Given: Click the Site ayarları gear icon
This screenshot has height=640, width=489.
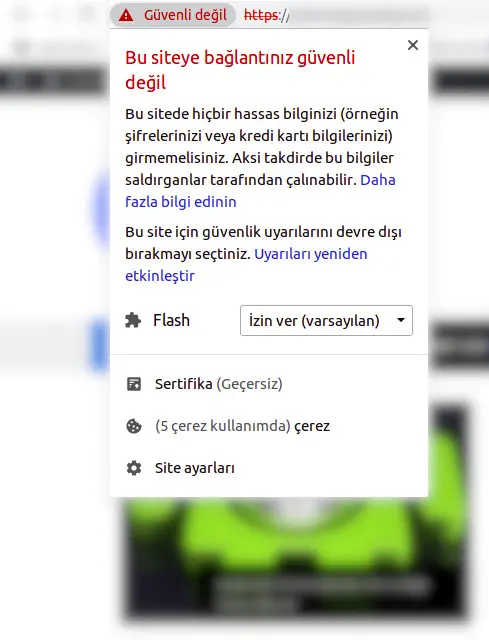Looking at the screenshot, I should (134, 468).
